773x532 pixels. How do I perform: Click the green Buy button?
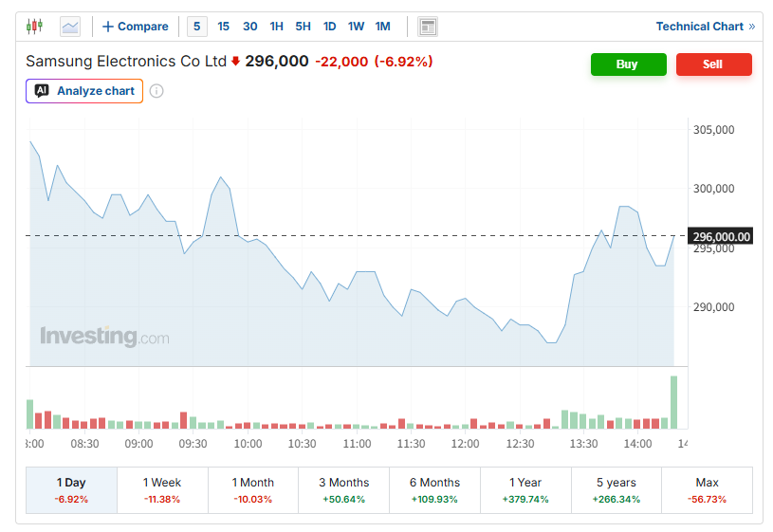(629, 64)
